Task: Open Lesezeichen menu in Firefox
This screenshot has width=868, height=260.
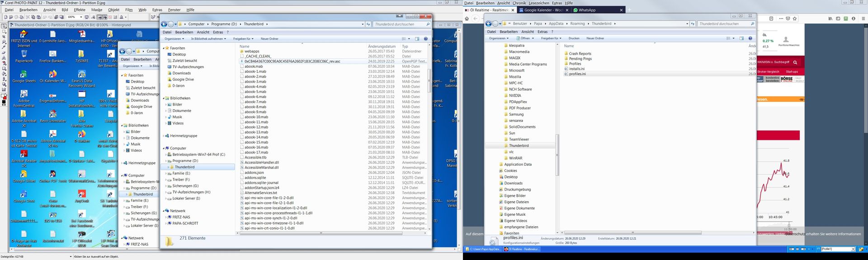Action: pos(538,3)
